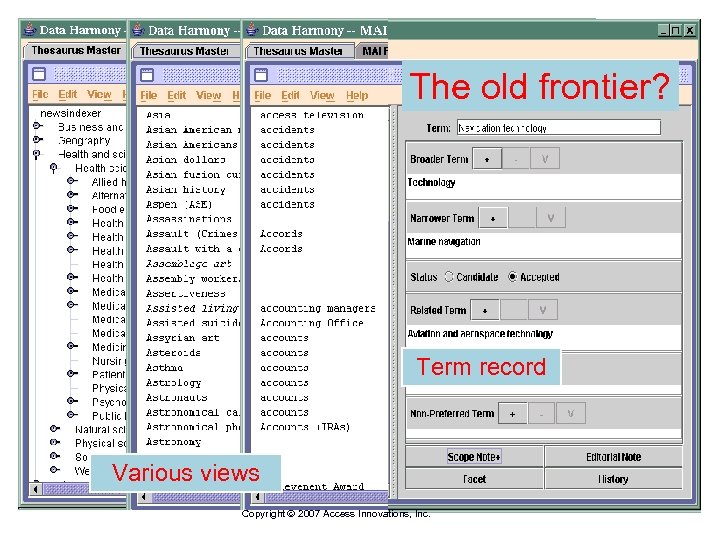Select 'Marine navigation' under Narrower Term
720x540 pixels.
click(444, 242)
